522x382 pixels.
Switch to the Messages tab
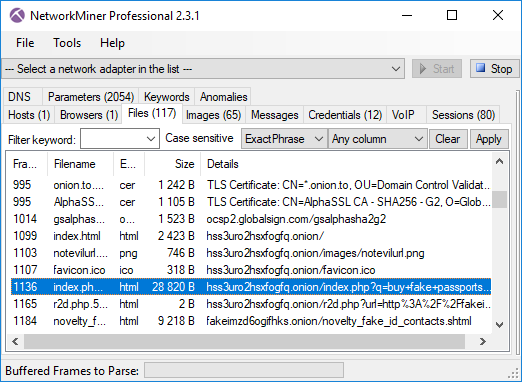coord(274,115)
